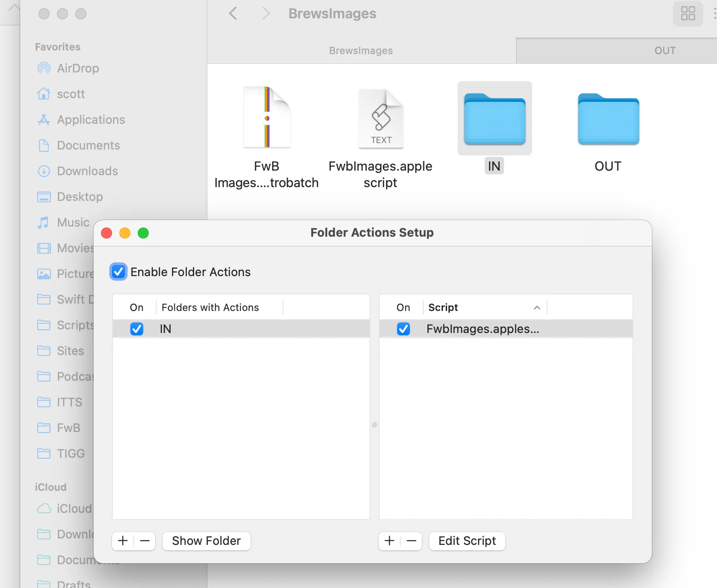Select the FwbImages script row in the list
Image resolution: width=717 pixels, height=588 pixels.
(x=483, y=328)
